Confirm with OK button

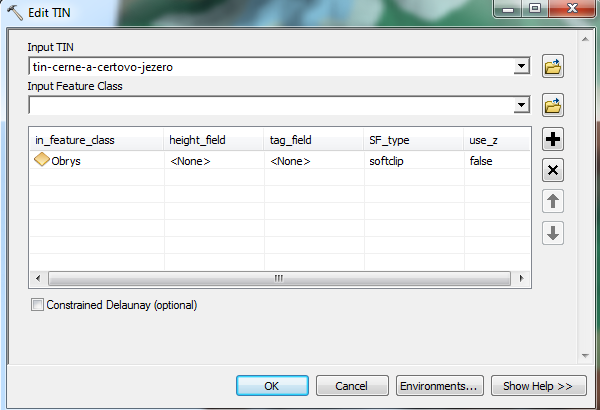272,385
